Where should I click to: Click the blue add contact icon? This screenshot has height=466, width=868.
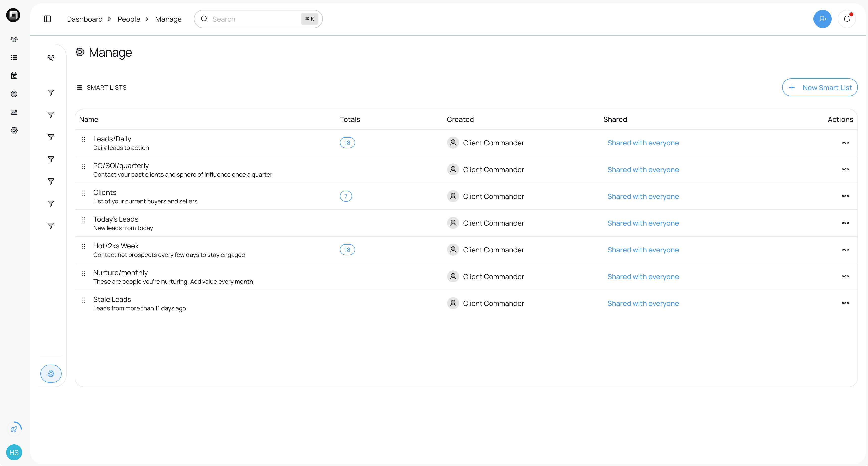[x=822, y=19]
